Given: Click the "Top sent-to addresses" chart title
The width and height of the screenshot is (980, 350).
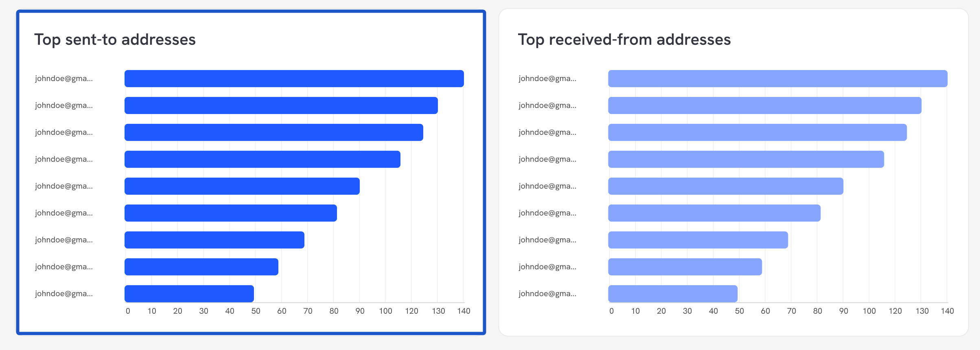Looking at the screenshot, I should 115,40.
